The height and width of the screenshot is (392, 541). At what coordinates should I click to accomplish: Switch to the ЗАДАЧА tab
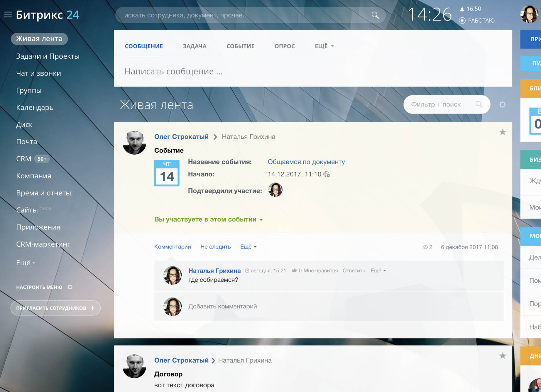(x=195, y=46)
